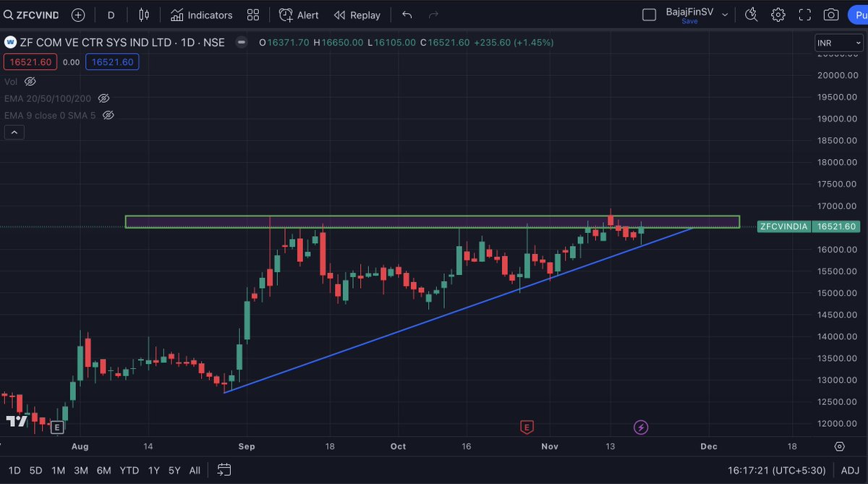This screenshot has height=484, width=868.
Task: Click the +235.60 (+1.45%) change value
Action: pos(514,43)
